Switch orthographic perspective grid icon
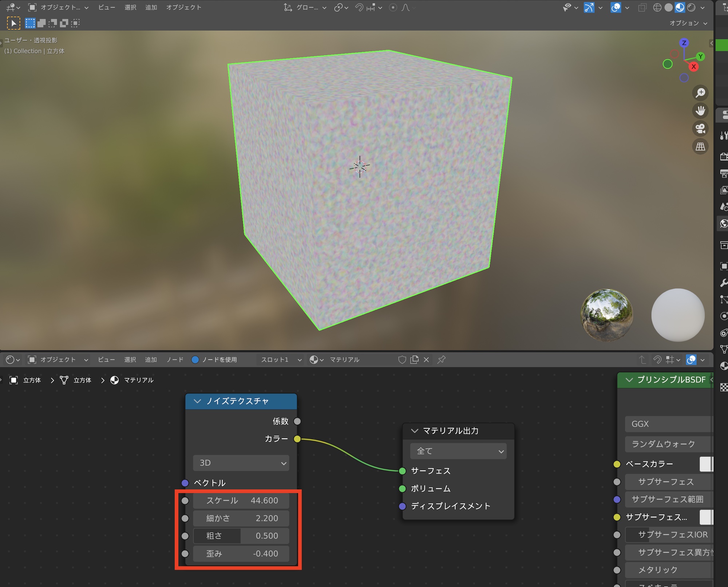The height and width of the screenshot is (587, 728). 700,147
